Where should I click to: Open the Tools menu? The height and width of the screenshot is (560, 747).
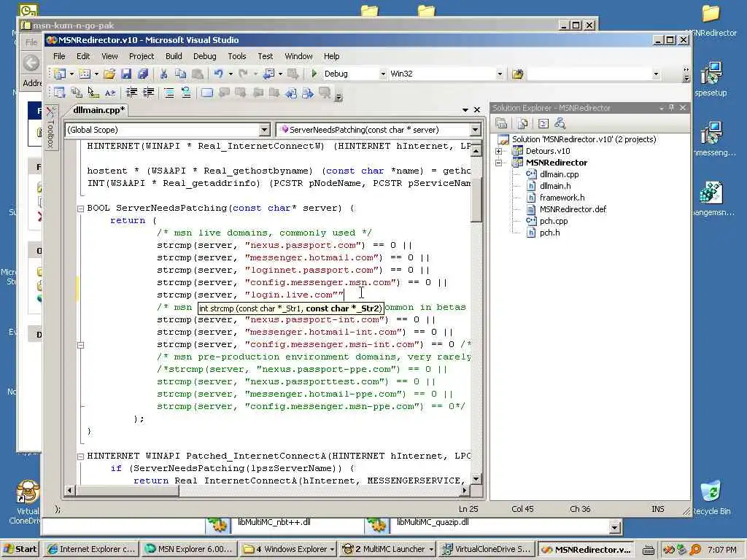(237, 56)
